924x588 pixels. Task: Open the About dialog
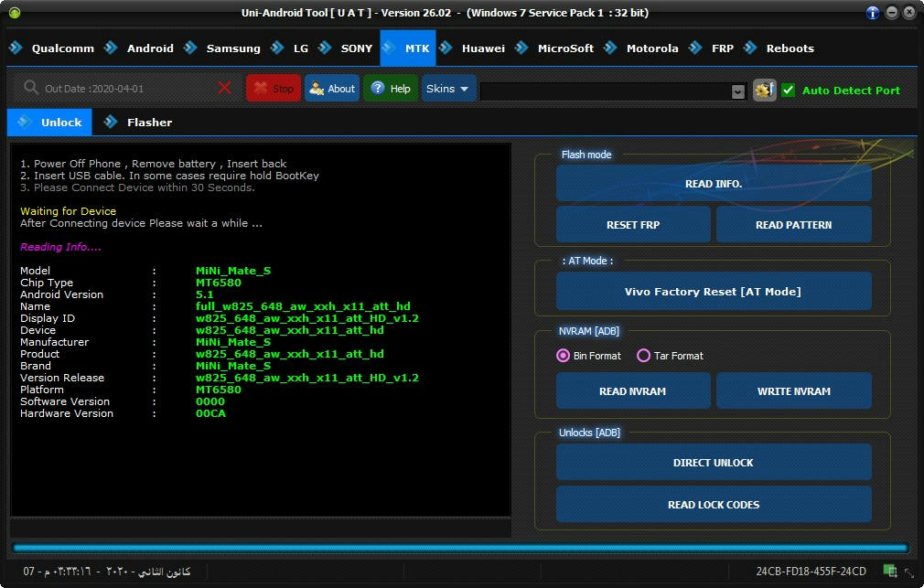[x=332, y=89]
